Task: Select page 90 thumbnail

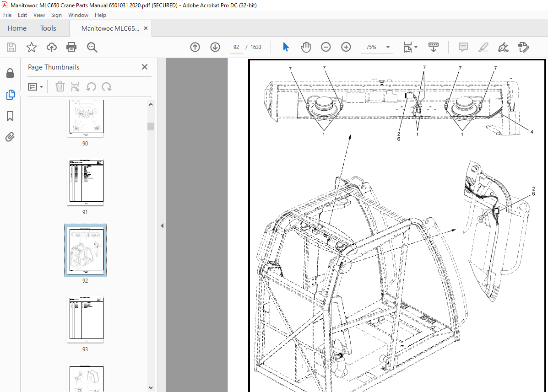Action: point(85,118)
